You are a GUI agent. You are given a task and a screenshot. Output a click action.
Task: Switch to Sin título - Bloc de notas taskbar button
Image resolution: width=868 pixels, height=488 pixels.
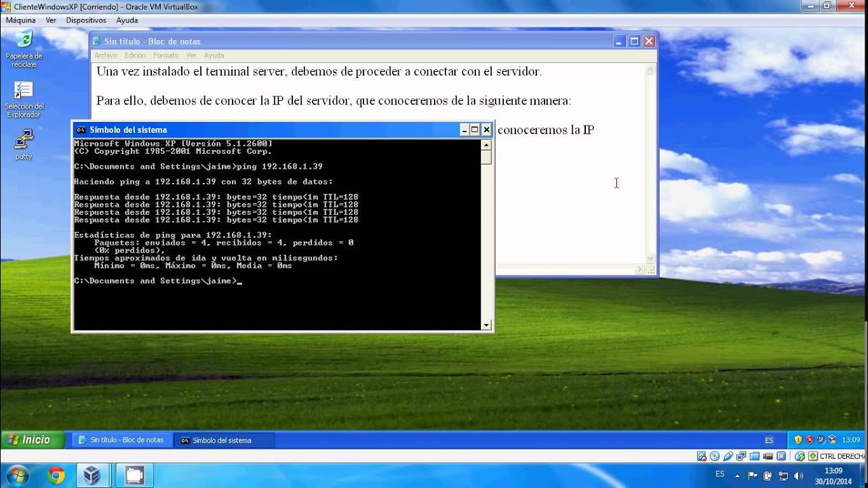point(122,440)
